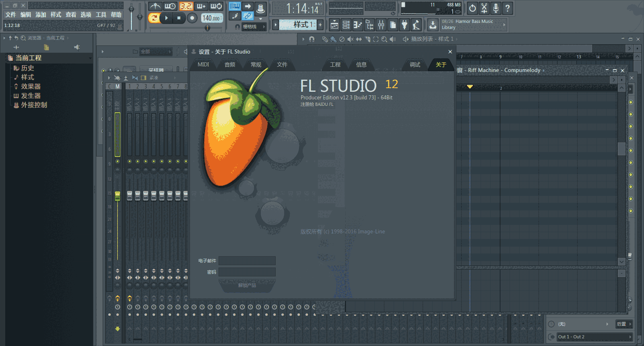The width and height of the screenshot is (644, 346).
Task: Stop playback with the stop button
Action: [179, 18]
